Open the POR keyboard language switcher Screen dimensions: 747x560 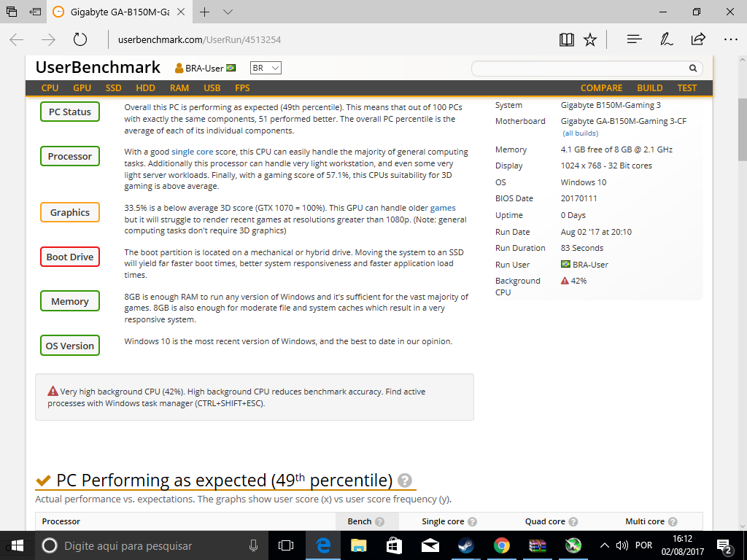(x=643, y=545)
